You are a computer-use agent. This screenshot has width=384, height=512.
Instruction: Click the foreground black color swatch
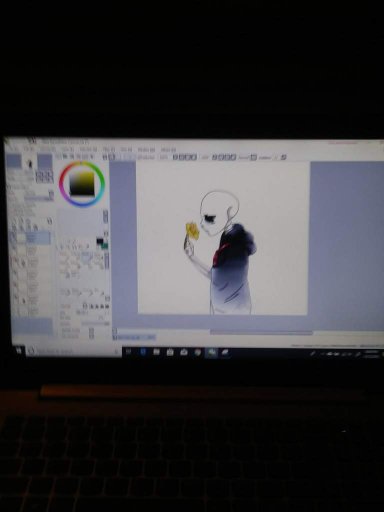point(99,241)
